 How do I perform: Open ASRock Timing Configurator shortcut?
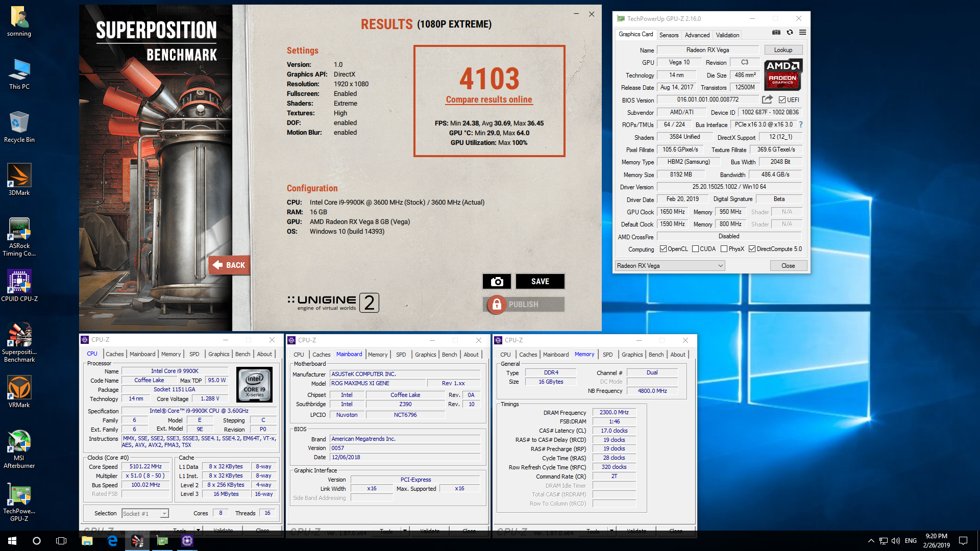pyautogui.click(x=19, y=237)
